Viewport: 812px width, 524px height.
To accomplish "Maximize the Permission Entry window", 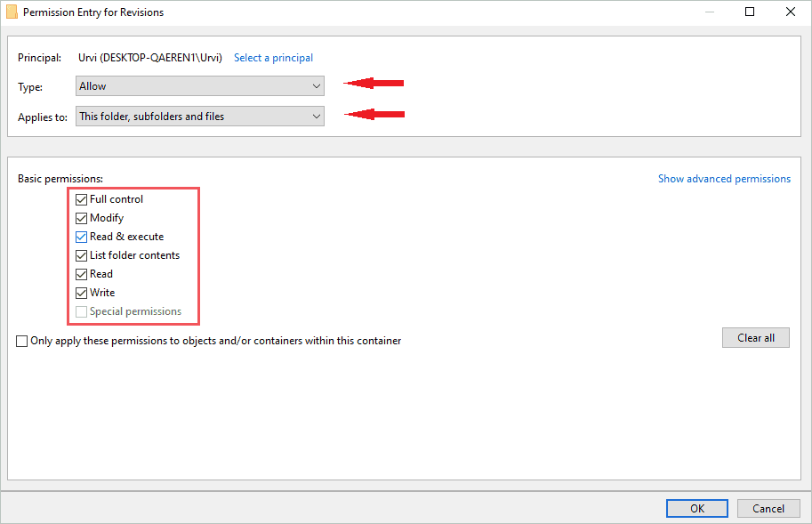I will click(750, 12).
